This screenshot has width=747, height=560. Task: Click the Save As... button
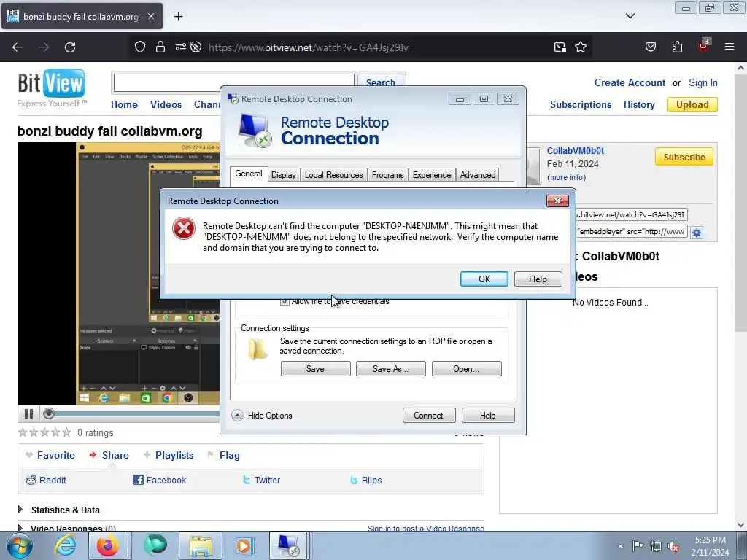click(x=391, y=368)
